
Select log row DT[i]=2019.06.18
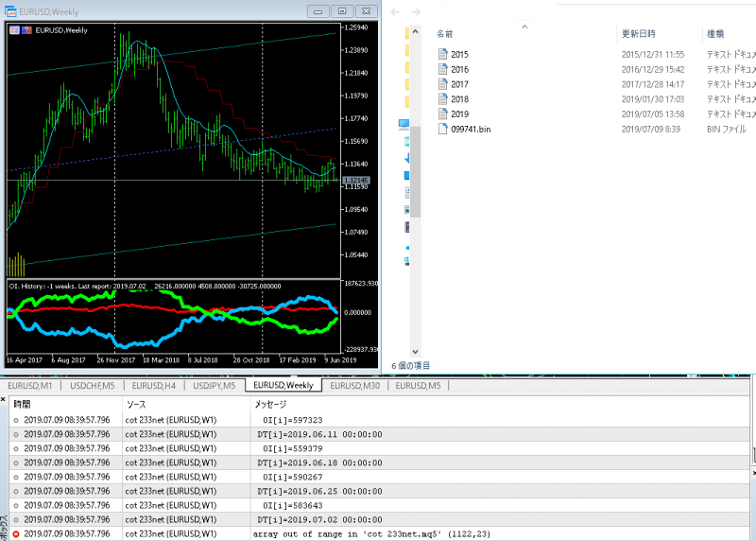coord(379,462)
